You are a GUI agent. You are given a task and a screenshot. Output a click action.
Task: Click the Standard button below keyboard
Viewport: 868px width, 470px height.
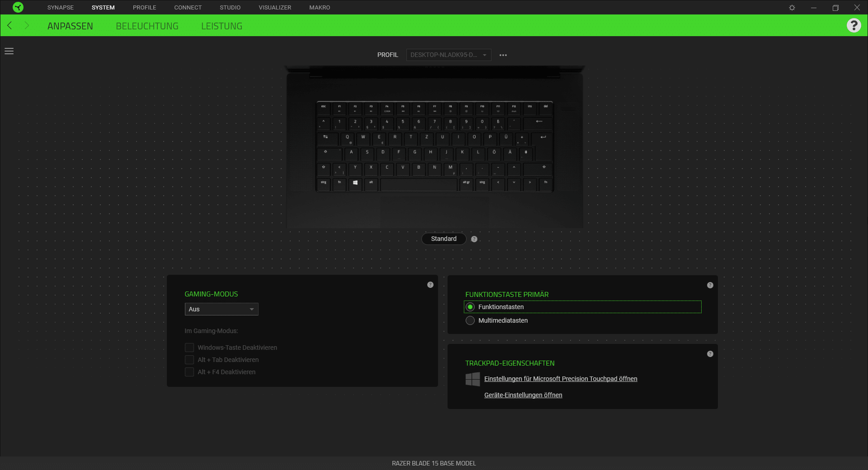click(443, 239)
